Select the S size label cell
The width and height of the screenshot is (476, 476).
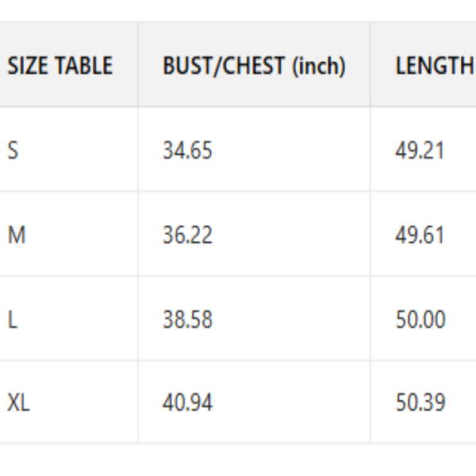click(13, 150)
